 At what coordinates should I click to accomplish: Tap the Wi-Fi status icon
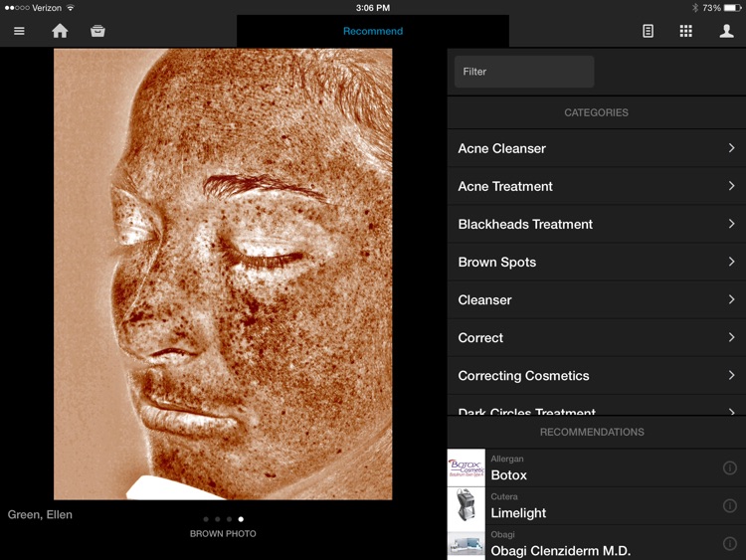pyautogui.click(x=71, y=8)
